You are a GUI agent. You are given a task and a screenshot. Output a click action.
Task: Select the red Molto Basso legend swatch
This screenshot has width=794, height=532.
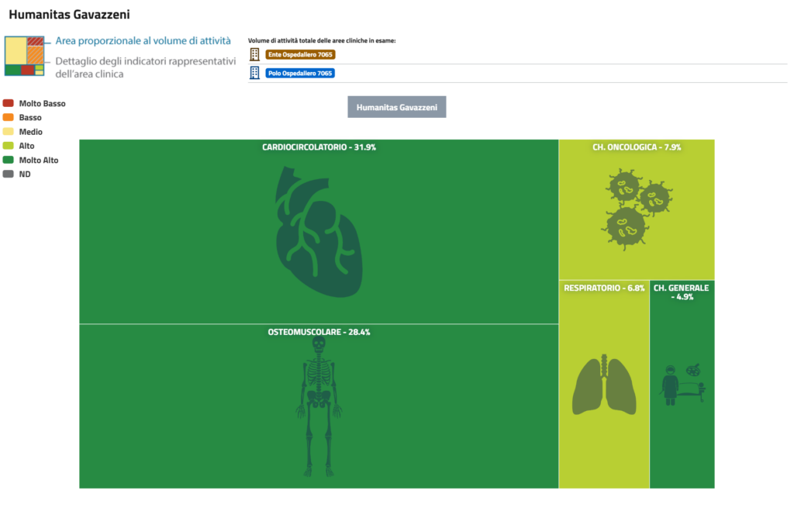pos(9,103)
